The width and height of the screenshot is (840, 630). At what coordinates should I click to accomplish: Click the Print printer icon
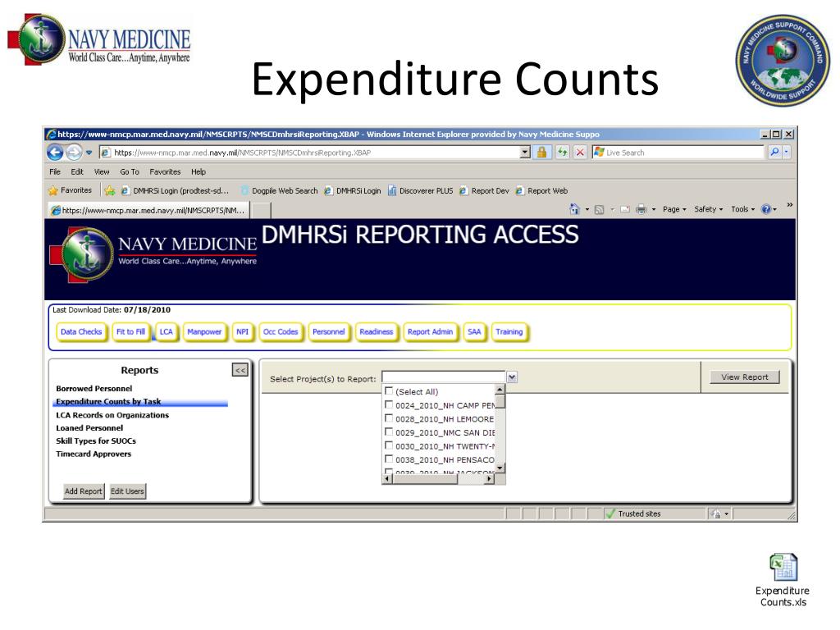pyautogui.click(x=641, y=209)
